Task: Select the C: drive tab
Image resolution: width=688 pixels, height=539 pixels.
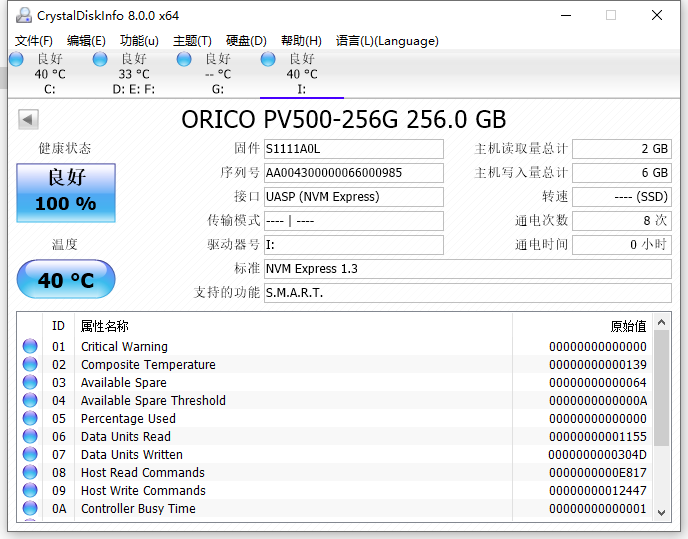Action: click(50, 74)
